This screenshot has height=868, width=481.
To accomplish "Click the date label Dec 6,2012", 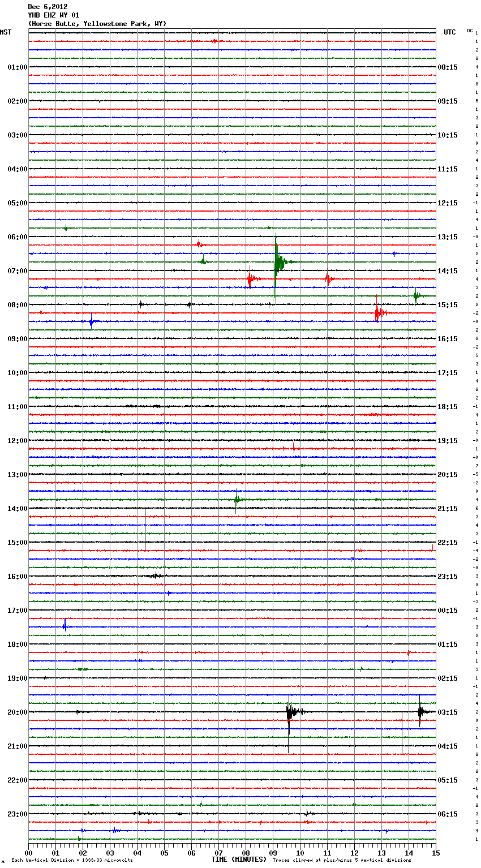I will pos(48,7).
